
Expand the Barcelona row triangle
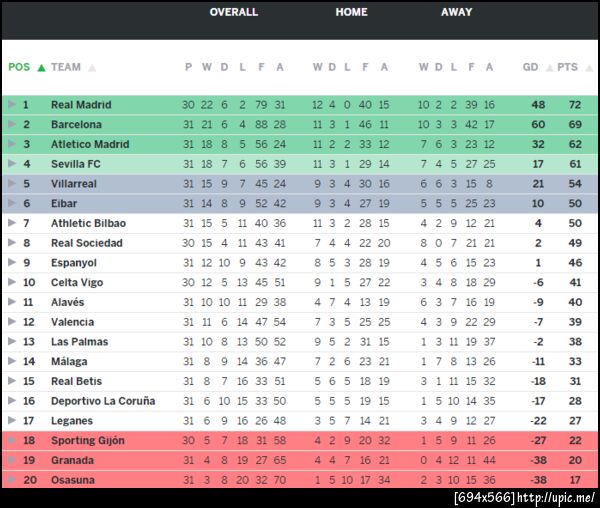coord(12,125)
